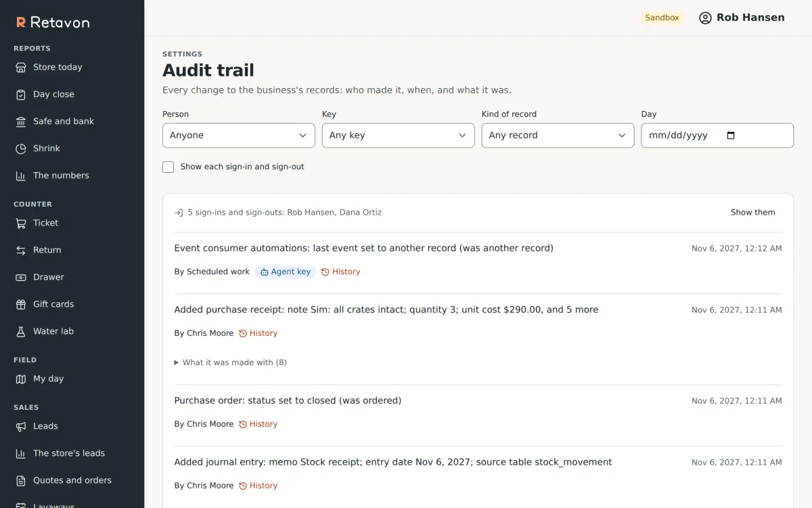This screenshot has width=812, height=508.
Task: Click the Safe and bank icon
Action: pos(21,121)
